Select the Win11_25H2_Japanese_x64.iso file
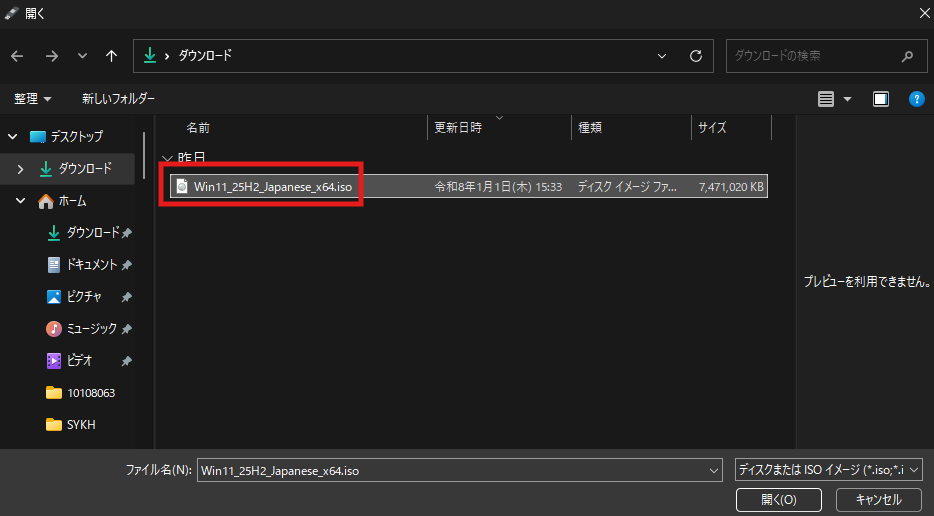 click(272, 186)
